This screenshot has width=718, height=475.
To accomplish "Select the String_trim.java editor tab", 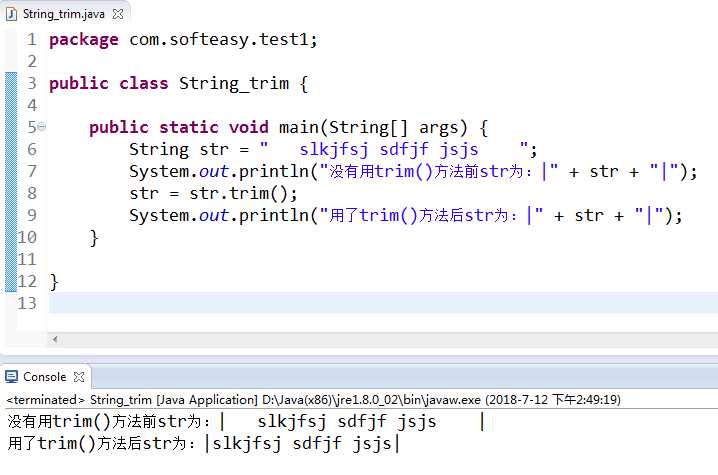I will click(x=64, y=14).
